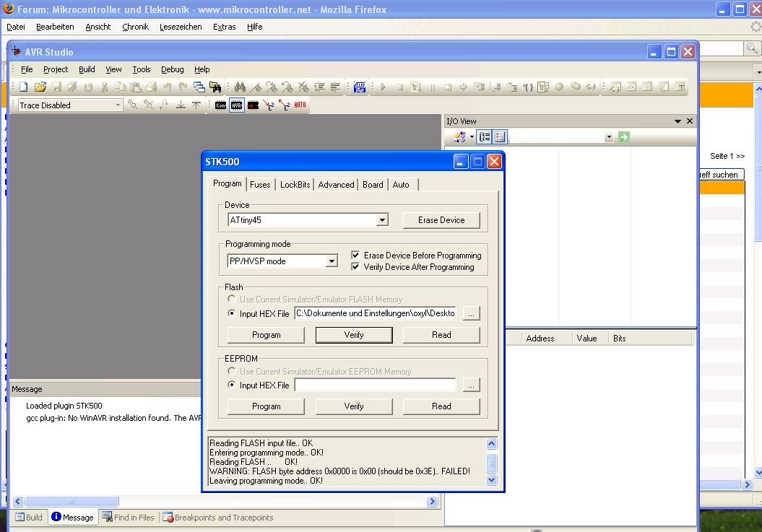The width and height of the screenshot is (762, 532).
Task: Click the Erase Device button
Action: [x=441, y=220]
